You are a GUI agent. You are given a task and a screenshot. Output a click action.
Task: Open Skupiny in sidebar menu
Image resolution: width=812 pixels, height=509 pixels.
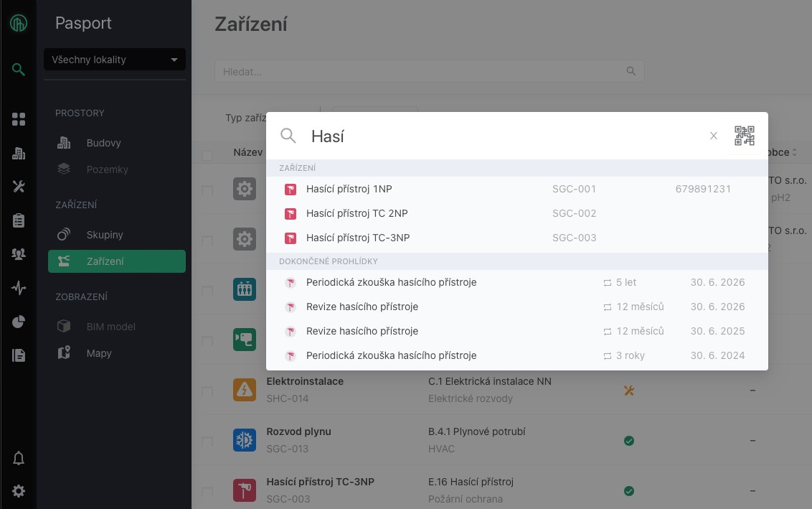[105, 235]
